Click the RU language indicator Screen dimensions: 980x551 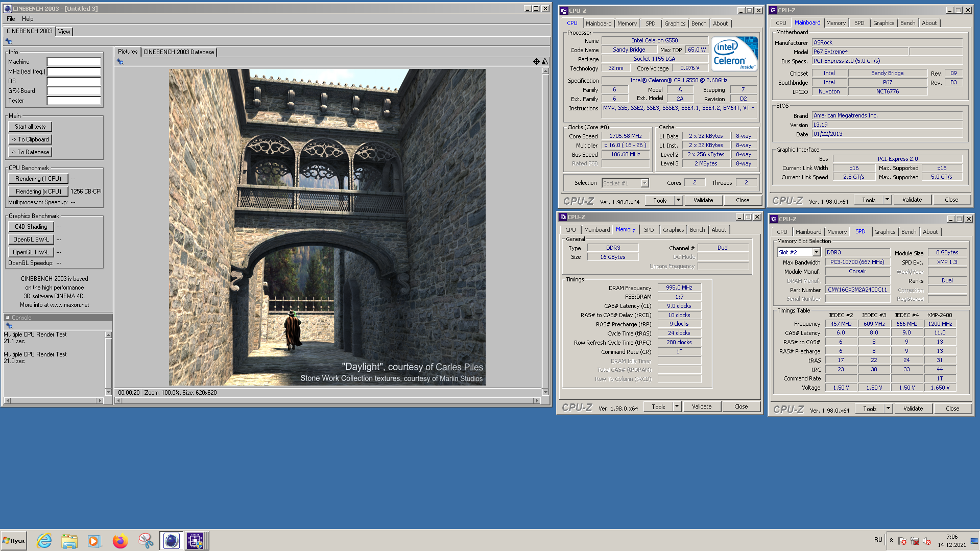point(878,540)
